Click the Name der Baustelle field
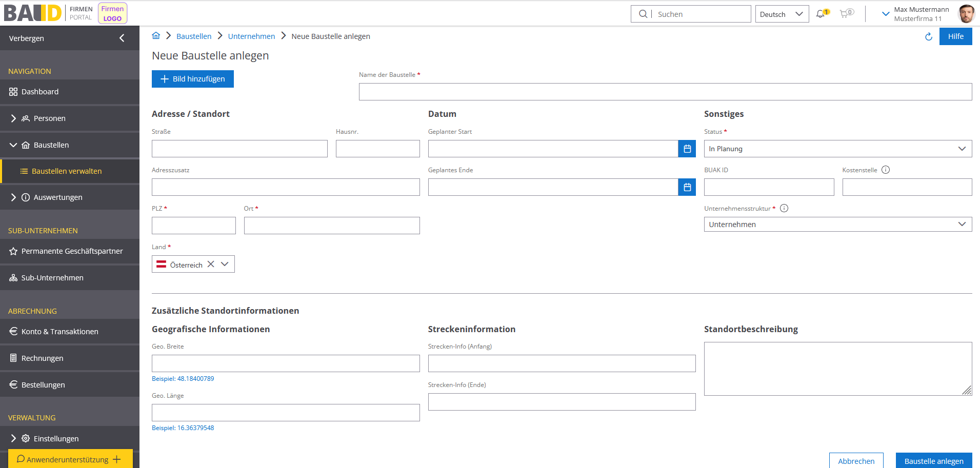980x468 pixels. pyautogui.click(x=665, y=92)
